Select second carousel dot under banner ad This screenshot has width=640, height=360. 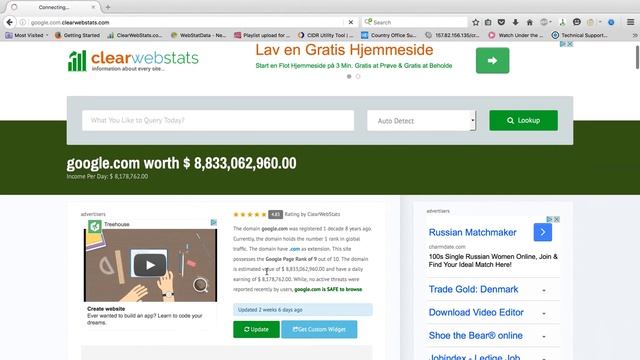[358, 76]
